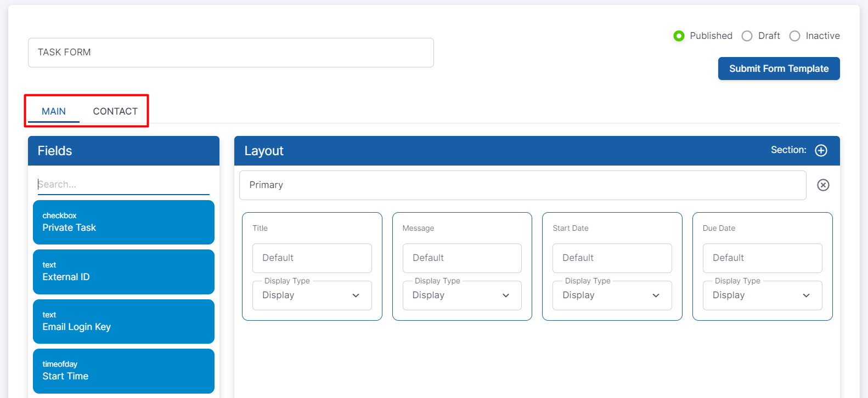Edit the Primary section name field
Screen dimensions: 868x398
(522, 185)
